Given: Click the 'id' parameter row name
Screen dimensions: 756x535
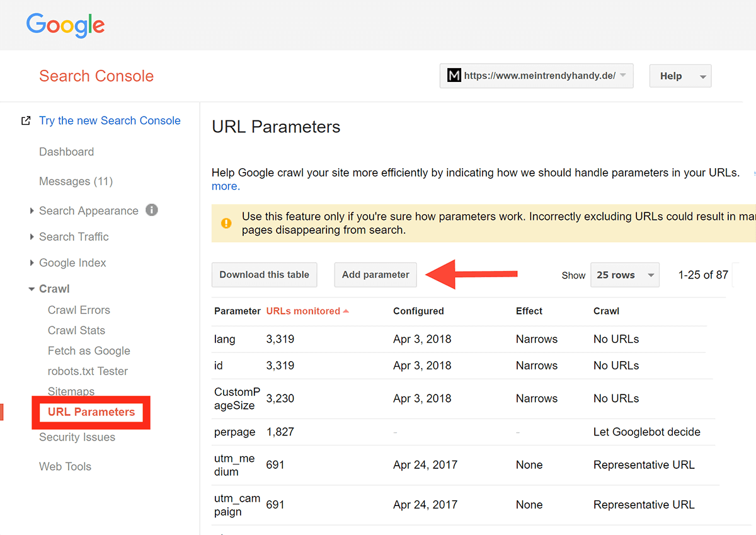Looking at the screenshot, I should click(x=219, y=365).
